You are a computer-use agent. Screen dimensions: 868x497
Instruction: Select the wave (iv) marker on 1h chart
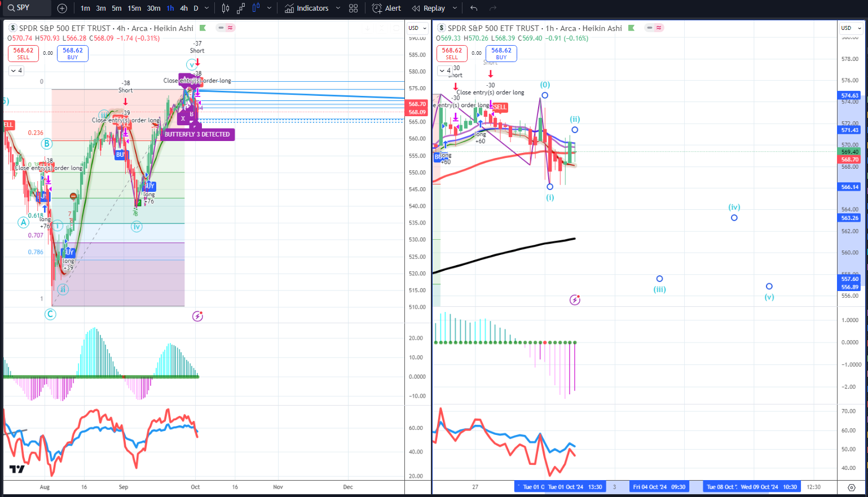pyautogui.click(x=734, y=218)
